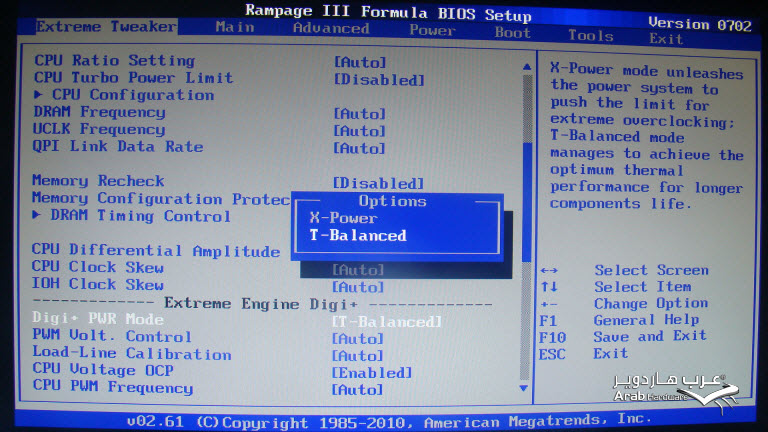Select the CPU Clock Skew label

pyautogui.click(x=97, y=267)
